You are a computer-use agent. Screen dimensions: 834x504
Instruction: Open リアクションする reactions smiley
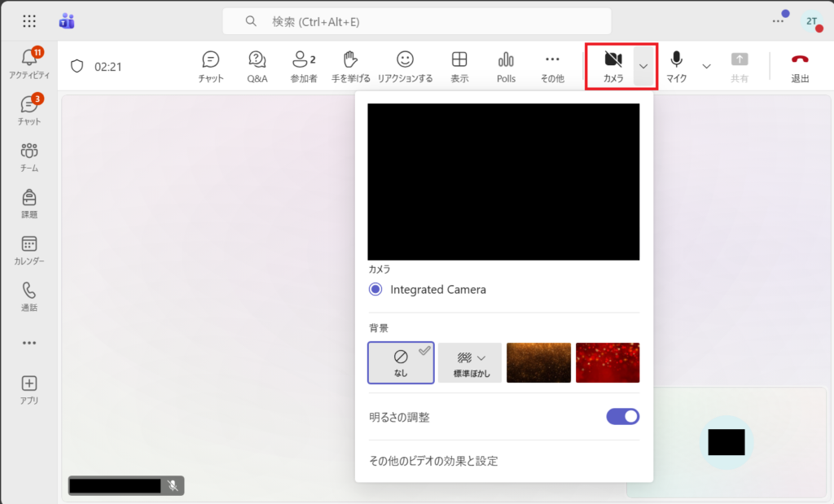(405, 66)
